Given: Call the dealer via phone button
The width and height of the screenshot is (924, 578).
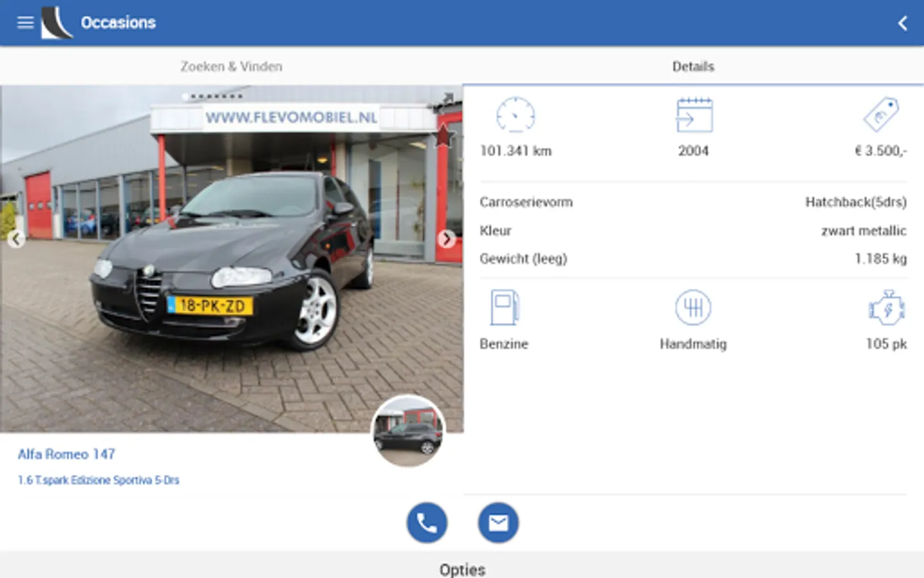Looking at the screenshot, I should [x=427, y=523].
